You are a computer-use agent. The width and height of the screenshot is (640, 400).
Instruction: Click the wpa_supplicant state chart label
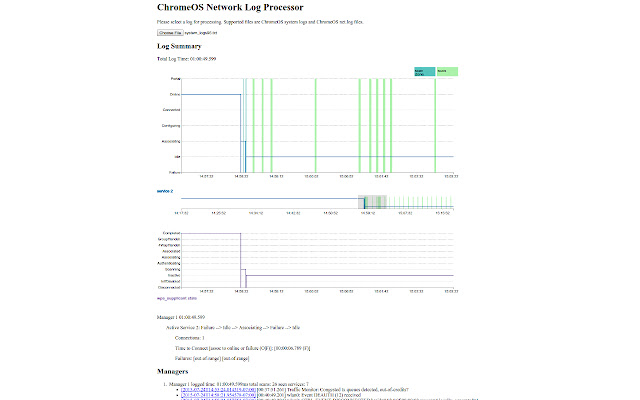click(177, 298)
